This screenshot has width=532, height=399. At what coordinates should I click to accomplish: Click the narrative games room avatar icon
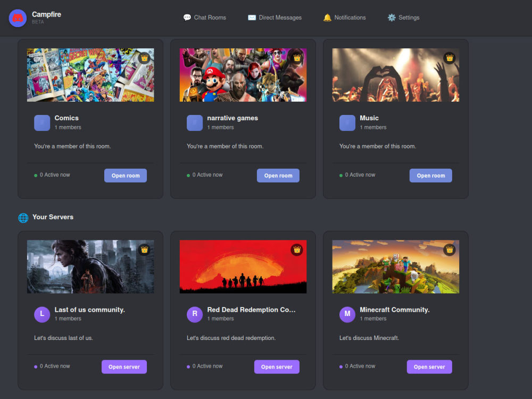195,123
